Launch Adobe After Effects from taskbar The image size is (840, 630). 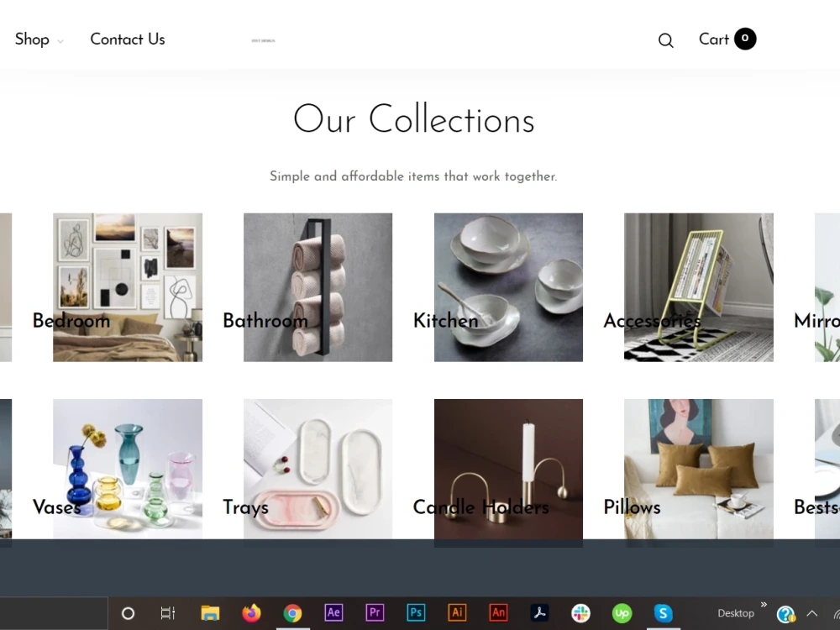click(x=333, y=612)
